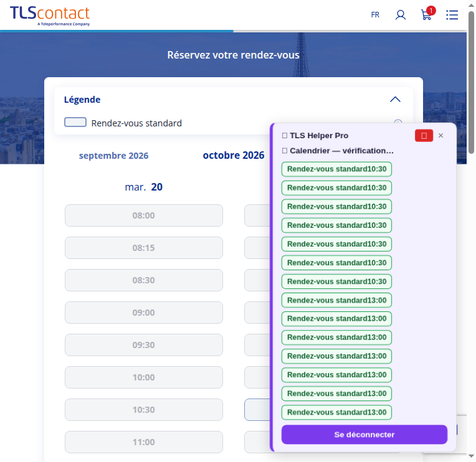The image size is (476, 462).
Task: Select the 10:00 time slot
Action: pyautogui.click(x=143, y=377)
